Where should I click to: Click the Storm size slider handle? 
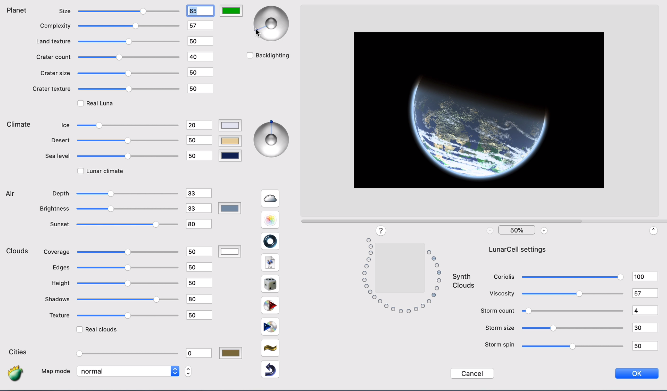coord(553,328)
